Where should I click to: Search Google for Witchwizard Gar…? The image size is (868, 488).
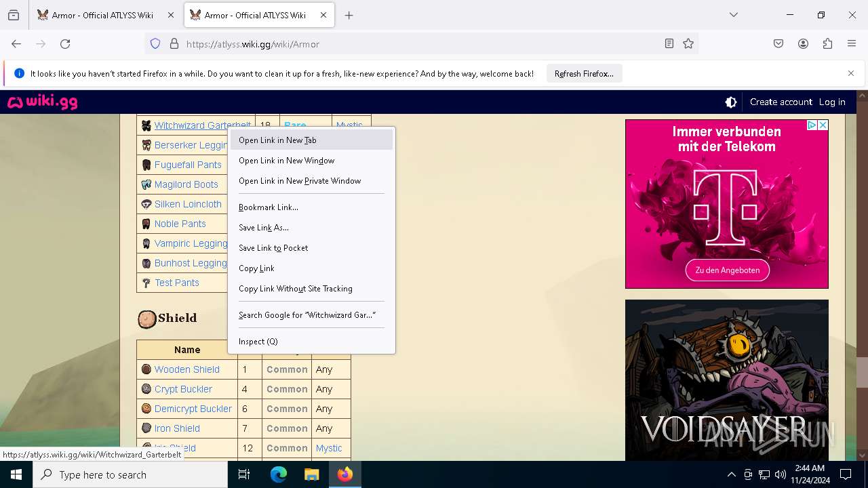[311, 315]
